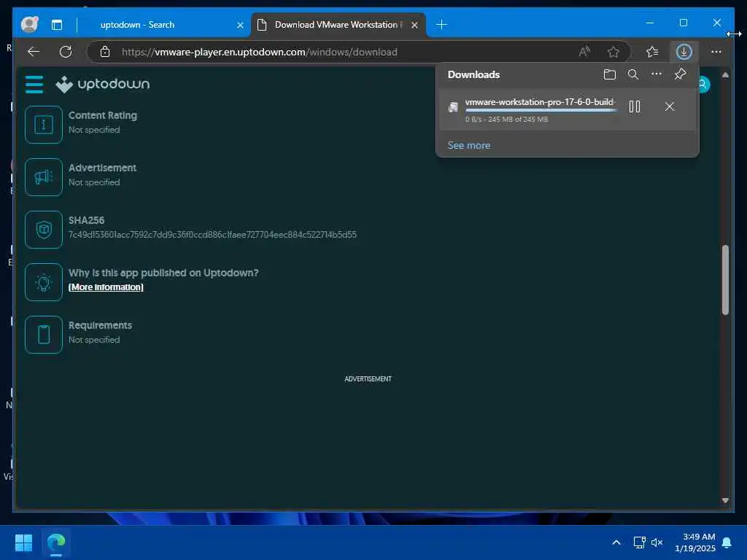Image resolution: width=747 pixels, height=560 pixels.
Task: Click the page vertical scrollbar thumb
Action: (725, 280)
